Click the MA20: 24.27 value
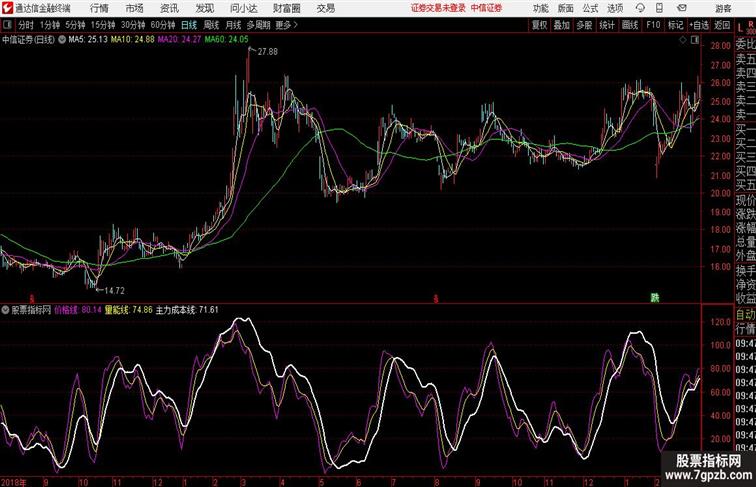Image resolution: width=756 pixels, height=487 pixels. pos(179,40)
